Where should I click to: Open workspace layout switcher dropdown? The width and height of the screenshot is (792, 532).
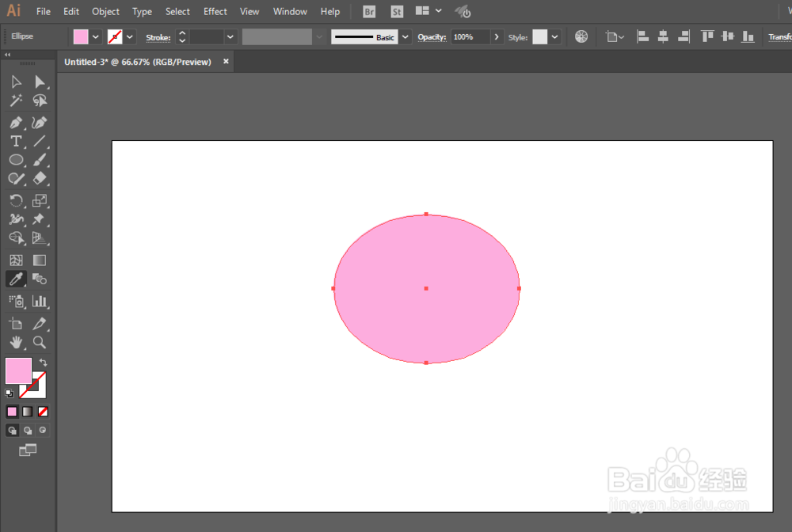(x=439, y=10)
